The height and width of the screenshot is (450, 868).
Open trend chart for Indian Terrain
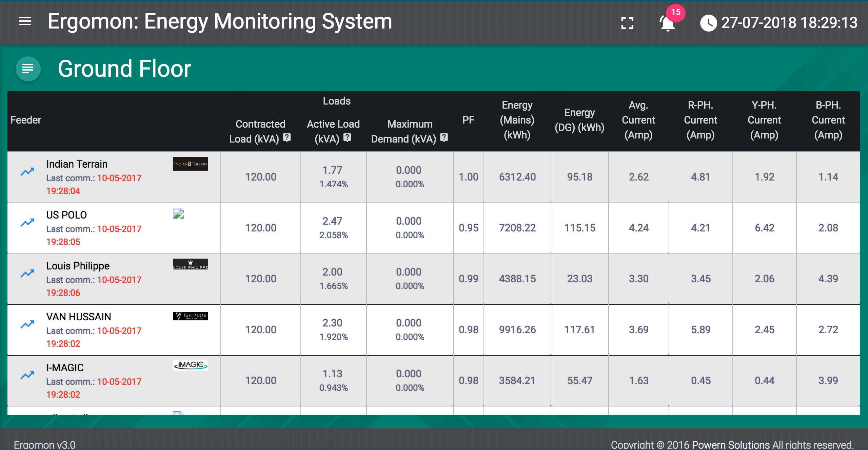pyautogui.click(x=27, y=171)
